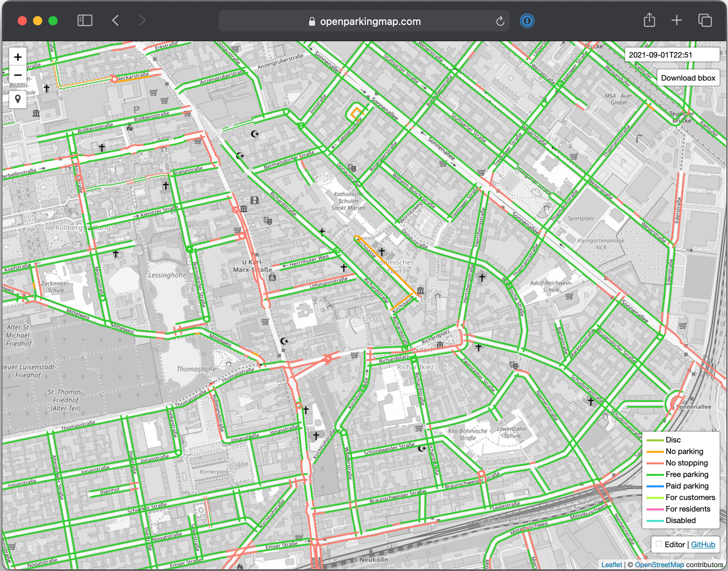728x571 pixels.
Task: Click the Körnerpark label
Action: coord(214,472)
